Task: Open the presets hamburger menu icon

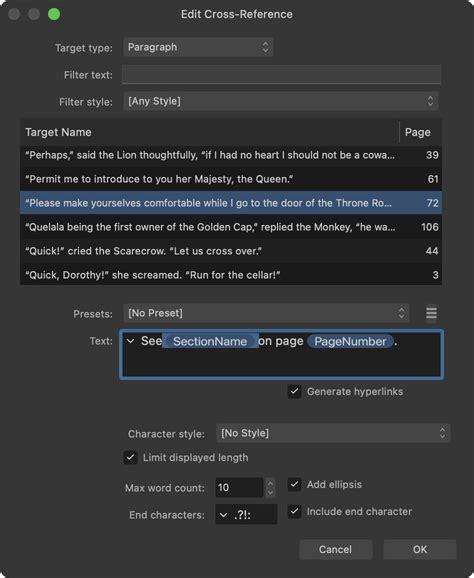Action: coord(431,313)
